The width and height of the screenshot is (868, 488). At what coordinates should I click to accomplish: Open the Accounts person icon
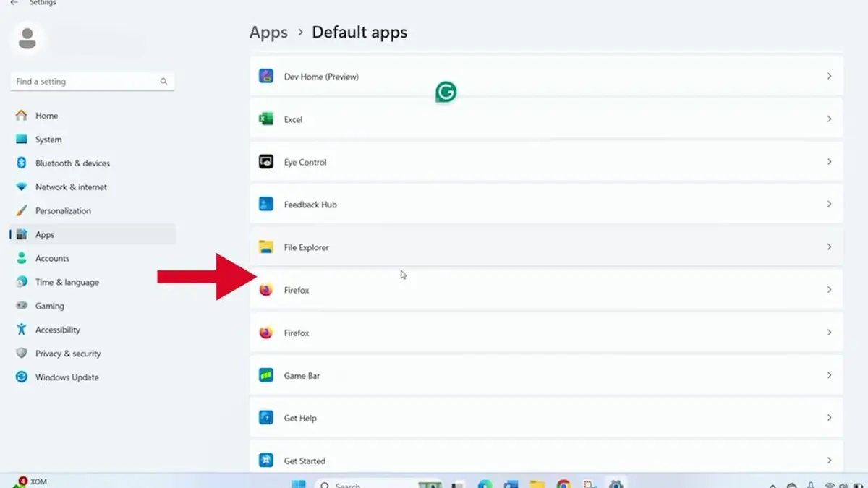point(22,258)
